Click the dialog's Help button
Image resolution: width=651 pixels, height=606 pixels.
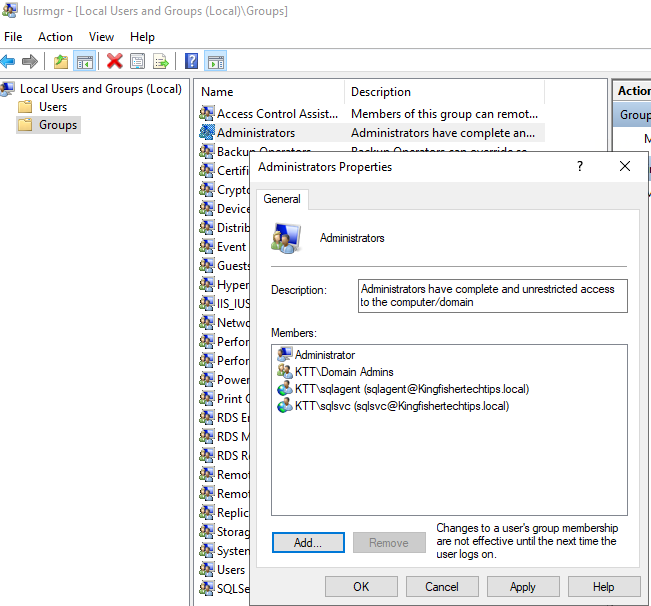[603, 586]
